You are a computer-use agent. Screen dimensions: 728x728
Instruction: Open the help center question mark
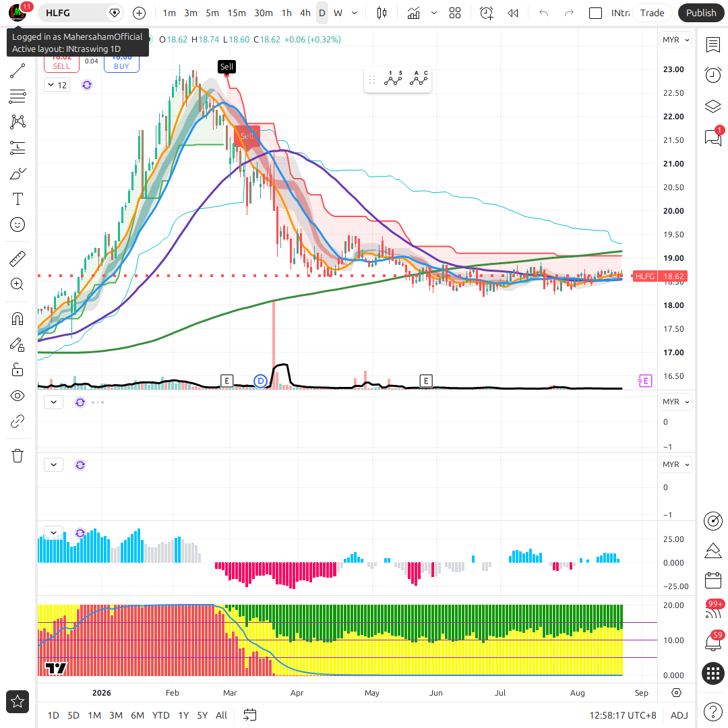pos(712,711)
